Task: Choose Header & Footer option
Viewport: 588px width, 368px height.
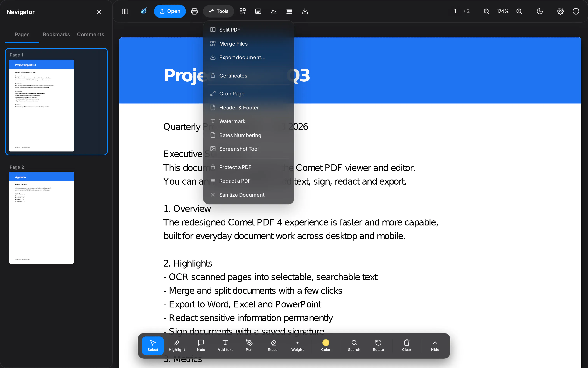Action: coord(248,107)
